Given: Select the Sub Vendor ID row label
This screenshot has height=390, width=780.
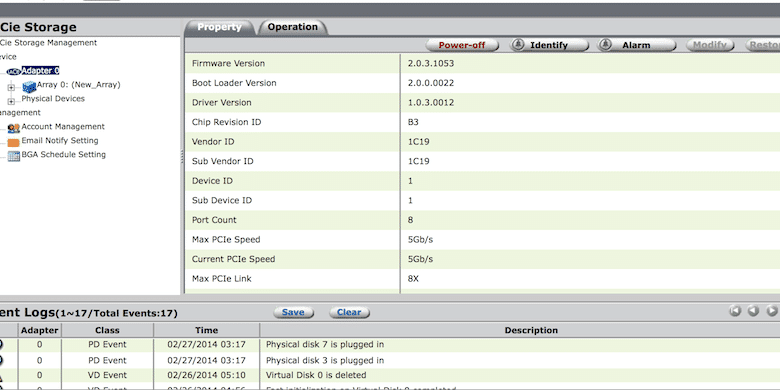Looking at the screenshot, I should 222,161.
